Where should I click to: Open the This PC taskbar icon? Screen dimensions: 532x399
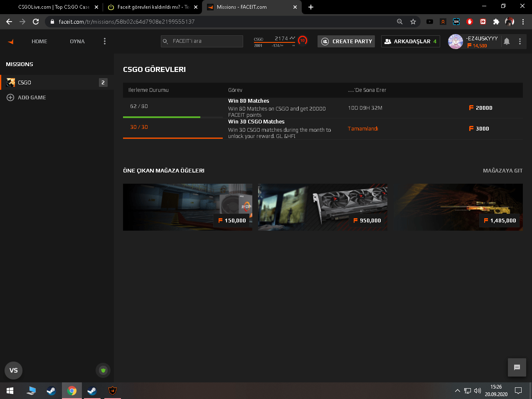pyautogui.click(x=31, y=391)
